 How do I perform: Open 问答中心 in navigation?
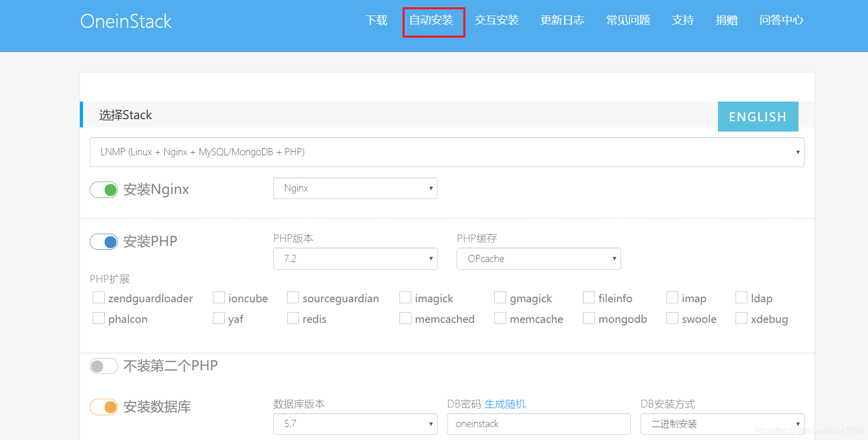[781, 20]
